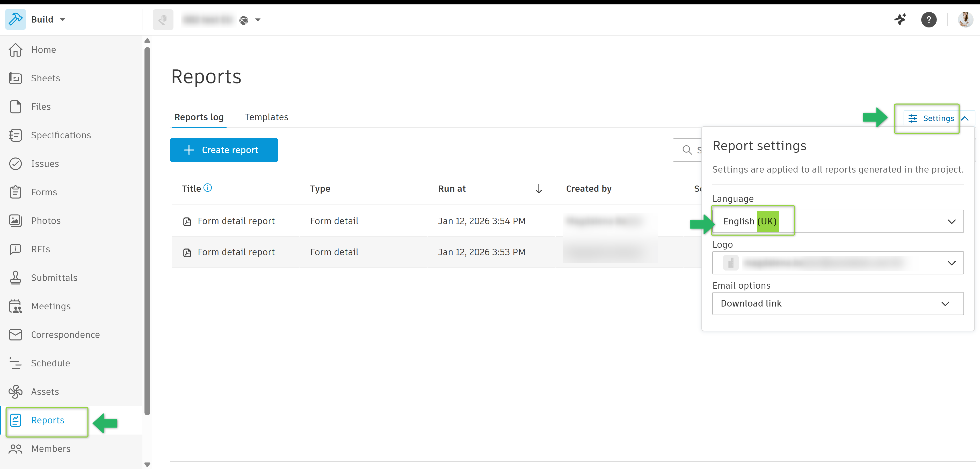Open the Meetings calendar icon
This screenshot has height=469, width=980.
tap(15, 306)
